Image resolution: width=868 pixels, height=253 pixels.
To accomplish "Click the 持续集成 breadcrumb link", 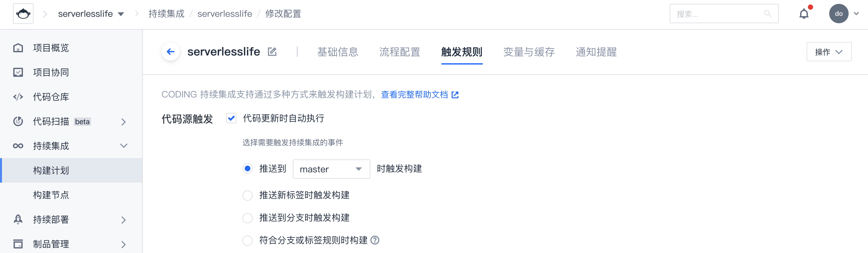I will click(166, 14).
